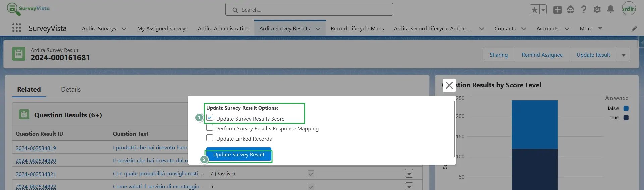The width and height of the screenshot is (644, 190).
Task: Open the Record Lifecycle Maps tab
Action: pyautogui.click(x=357, y=29)
